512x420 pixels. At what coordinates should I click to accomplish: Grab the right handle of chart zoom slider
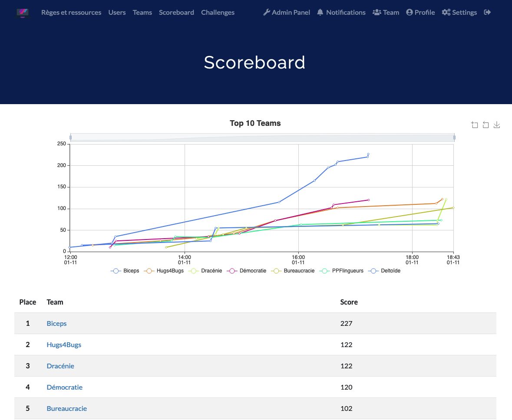(x=454, y=138)
